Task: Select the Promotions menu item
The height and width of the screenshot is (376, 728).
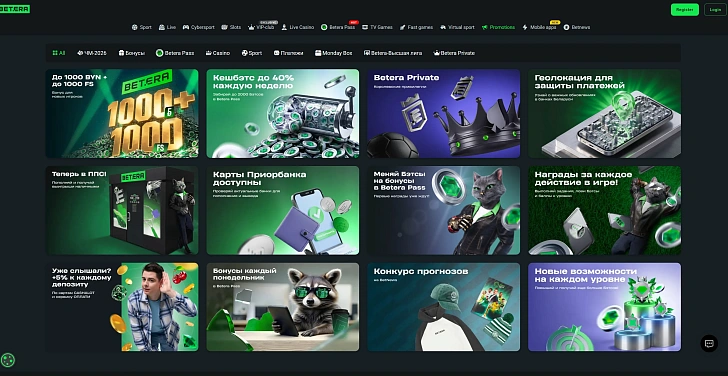Action: point(498,27)
